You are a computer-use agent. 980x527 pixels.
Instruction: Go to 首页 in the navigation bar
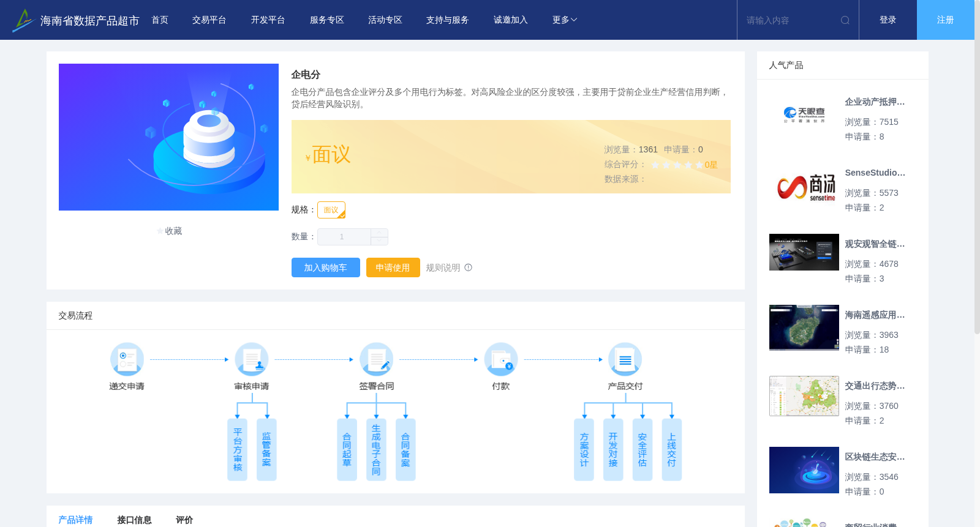pyautogui.click(x=160, y=20)
